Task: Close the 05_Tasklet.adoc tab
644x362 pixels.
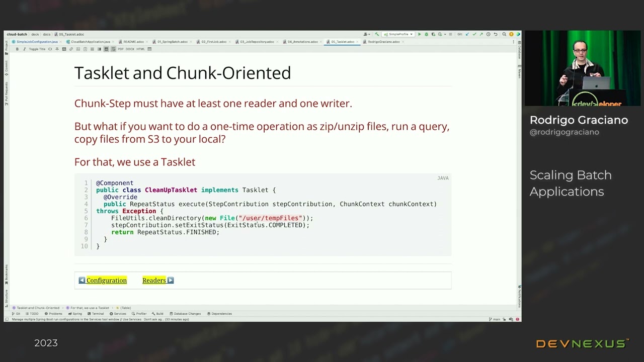Action: click(357, 42)
